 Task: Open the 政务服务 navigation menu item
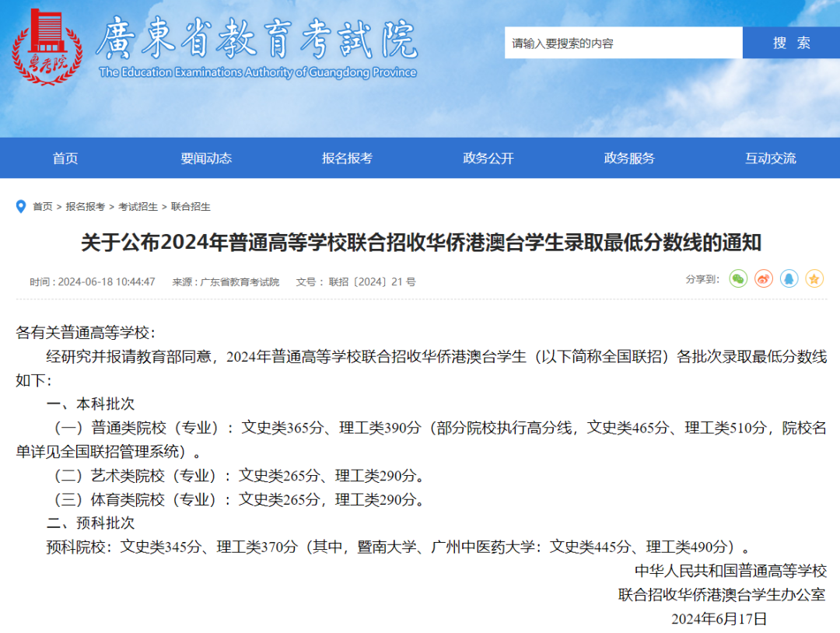pos(629,158)
